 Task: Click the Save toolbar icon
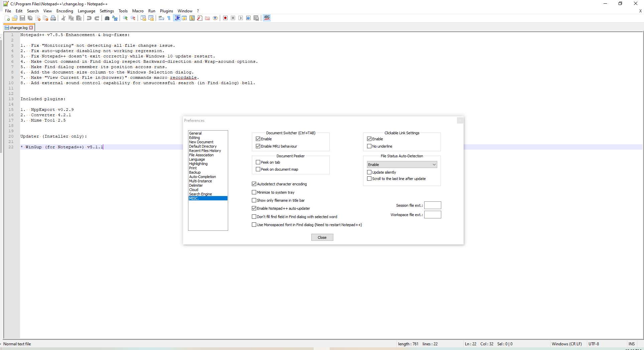pyautogui.click(x=22, y=18)
